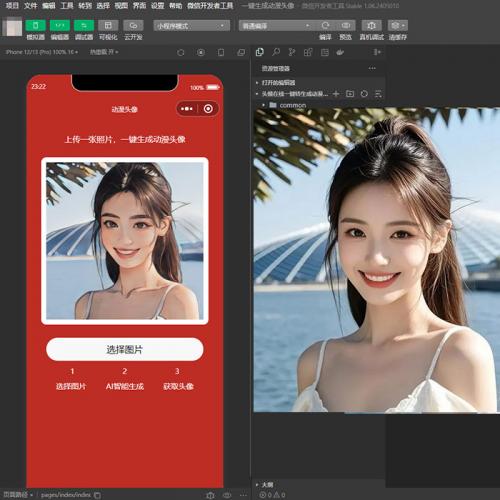Viewport: 500px width, 500px height.
Task: Open the 设置 menu
Action: tap(157, 6)
